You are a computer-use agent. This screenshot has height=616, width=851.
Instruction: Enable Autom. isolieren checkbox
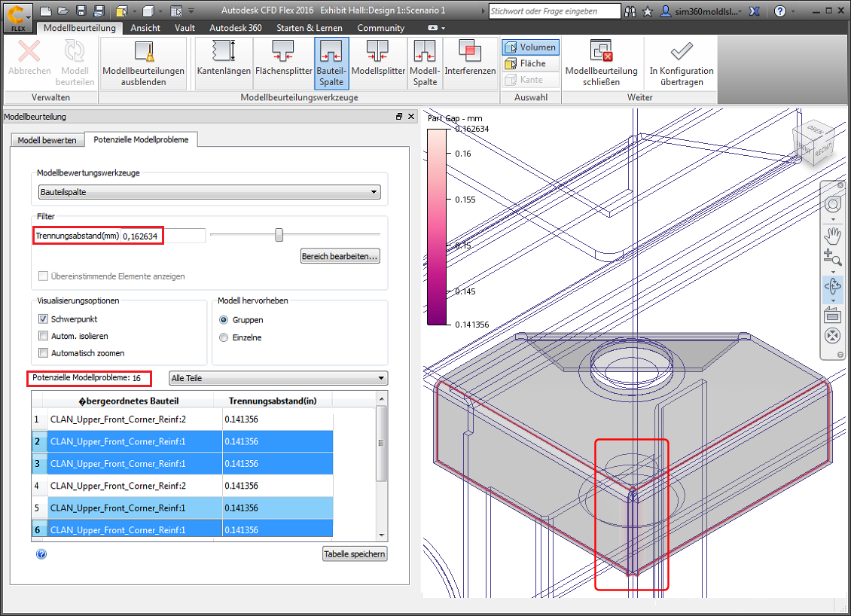(44, 336)
